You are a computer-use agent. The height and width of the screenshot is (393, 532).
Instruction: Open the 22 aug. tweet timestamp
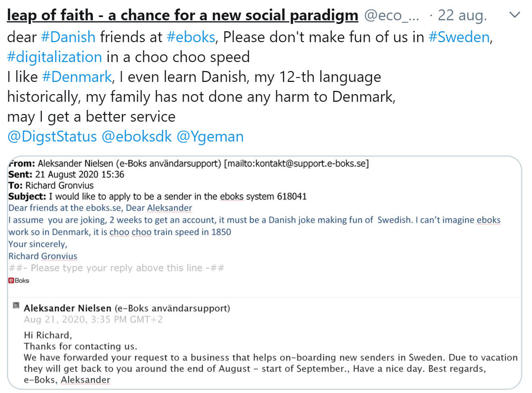[x=462, y=15]
